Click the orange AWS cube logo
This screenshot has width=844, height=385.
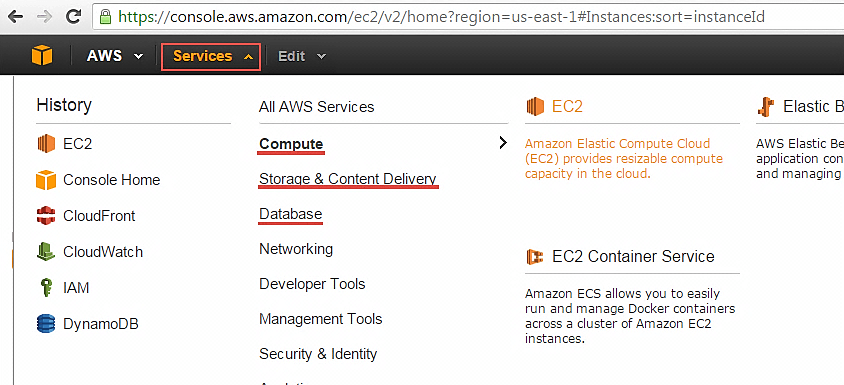(42, 55)
